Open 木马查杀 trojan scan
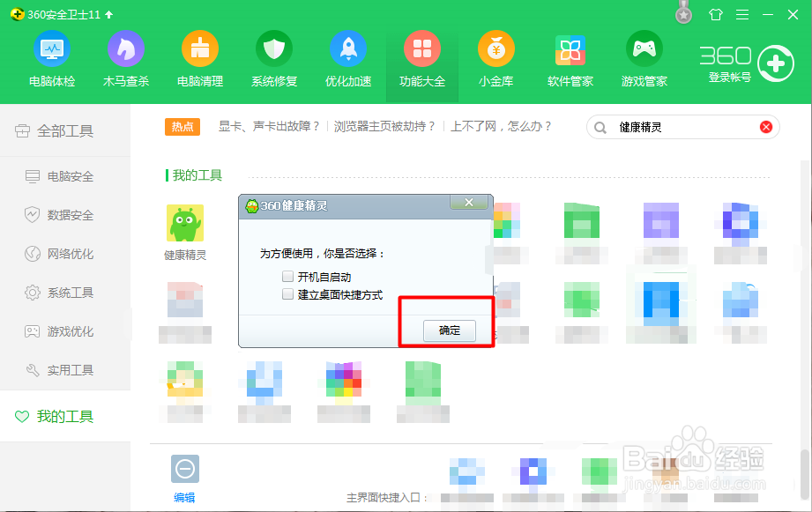Screen dimensions: 812x512 coord(126,59)
